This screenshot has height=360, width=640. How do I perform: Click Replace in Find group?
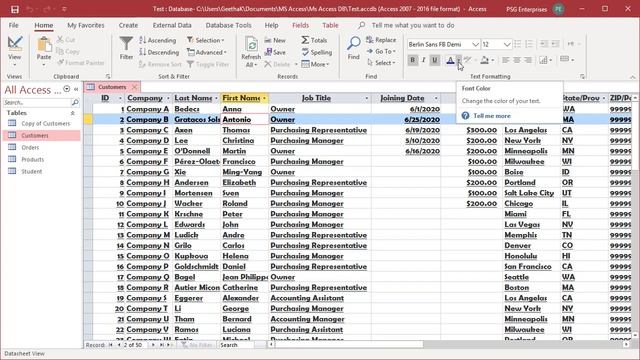pos(381,40)
